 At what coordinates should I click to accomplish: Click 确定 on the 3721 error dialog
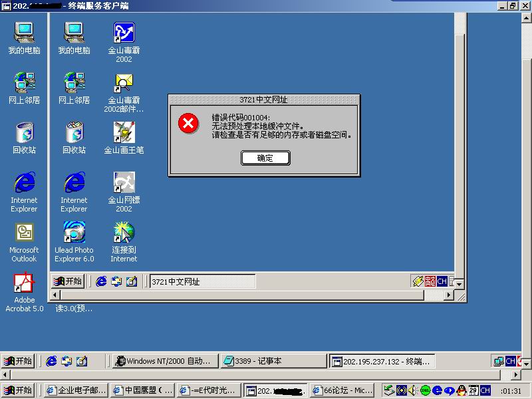[x=265, y=158]
